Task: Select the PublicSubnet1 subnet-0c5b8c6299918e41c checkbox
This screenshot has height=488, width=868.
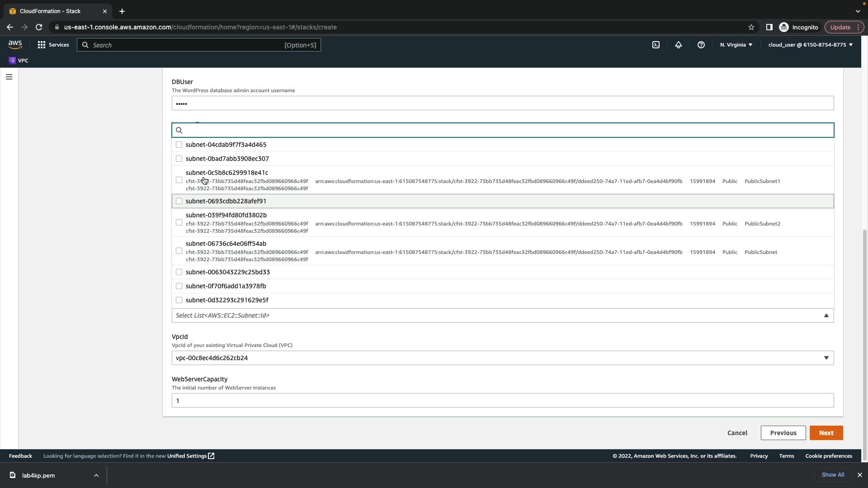Action: click(179, 180)
